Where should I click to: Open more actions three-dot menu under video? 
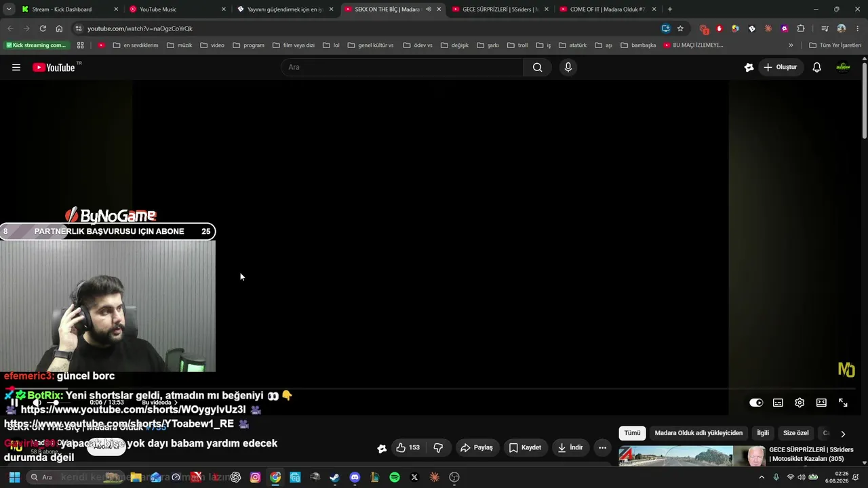coord(602,447)
